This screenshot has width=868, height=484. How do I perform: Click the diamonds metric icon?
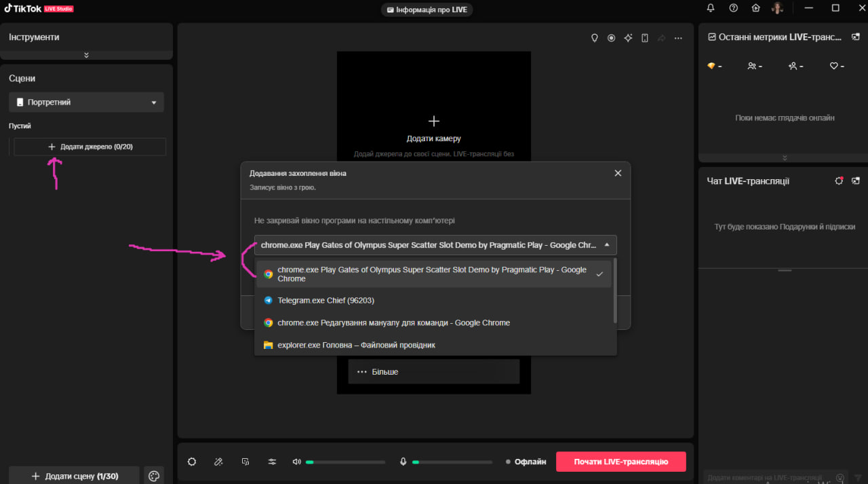pos(711,66)
